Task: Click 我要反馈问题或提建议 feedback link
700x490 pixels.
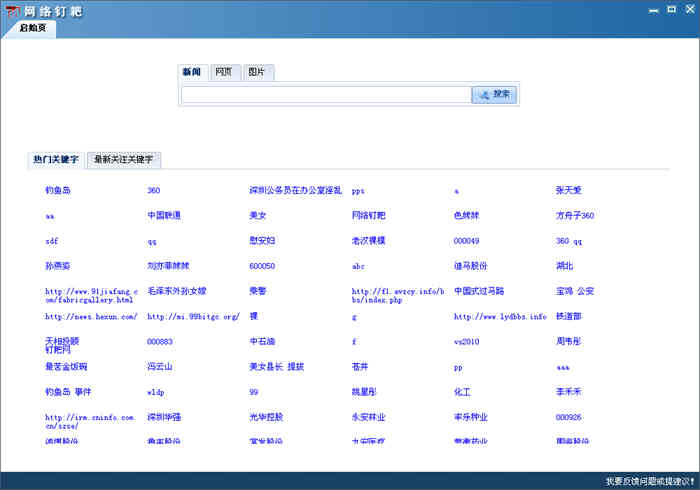Action: point(649,481)
